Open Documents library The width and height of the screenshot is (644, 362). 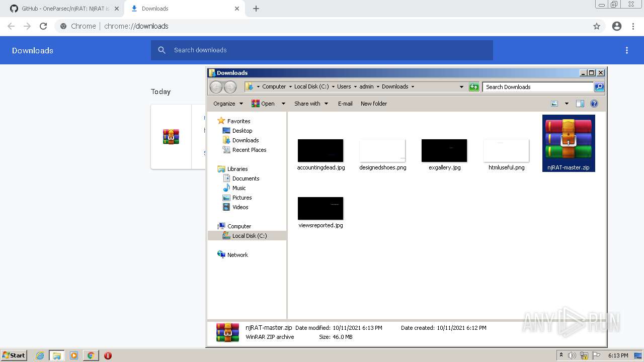[246, 178]
